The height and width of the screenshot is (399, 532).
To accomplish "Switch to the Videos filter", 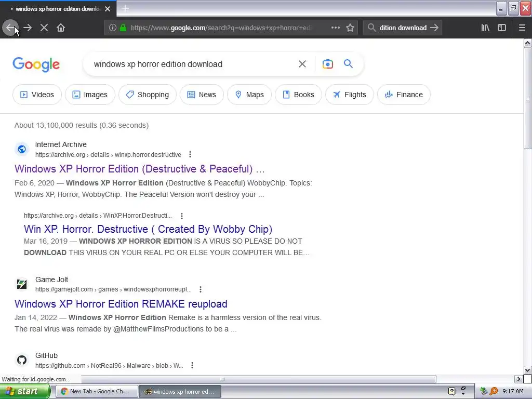I will (37, 95).
